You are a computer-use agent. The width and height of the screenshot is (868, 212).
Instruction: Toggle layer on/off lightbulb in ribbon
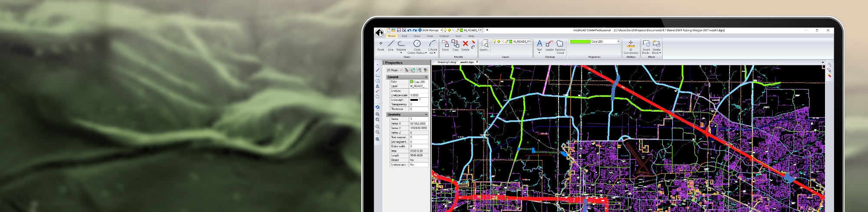[494, 42]
